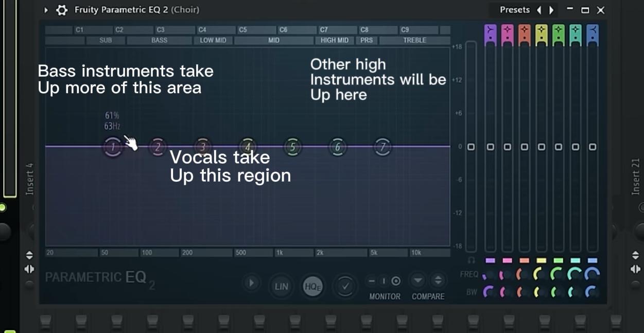Screen dimensions: 644x333
Task: Select band 4 node on the EQ graph
Action: [248, 147]
